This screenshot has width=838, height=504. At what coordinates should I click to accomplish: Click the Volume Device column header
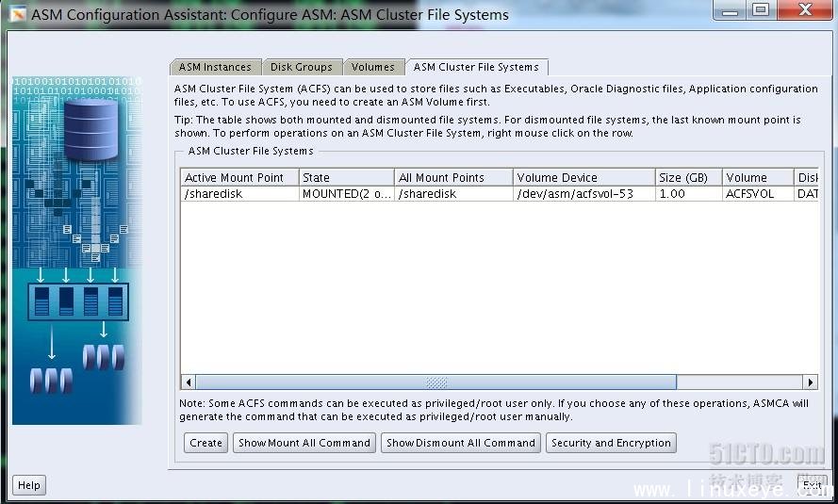tap(584, 177)
